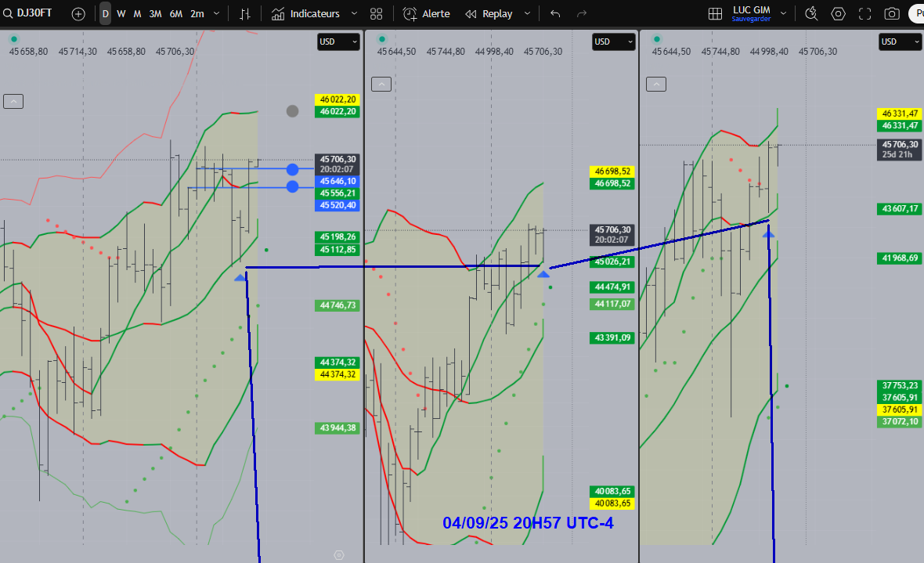Click the blue arrow marker in middle chart
The width and height of the screenshot is (924, 563).
pyautogui.click(x=543, y=274)
